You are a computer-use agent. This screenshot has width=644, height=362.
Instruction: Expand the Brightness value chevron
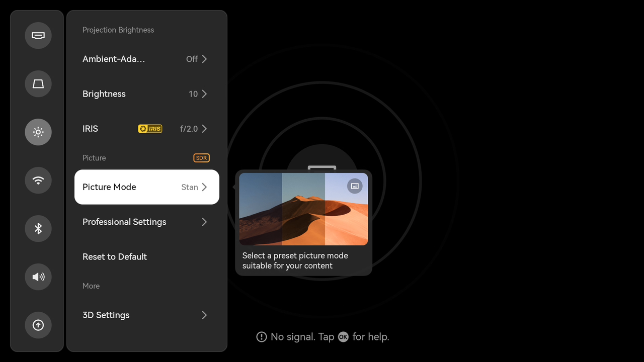[x=204, y=94]
